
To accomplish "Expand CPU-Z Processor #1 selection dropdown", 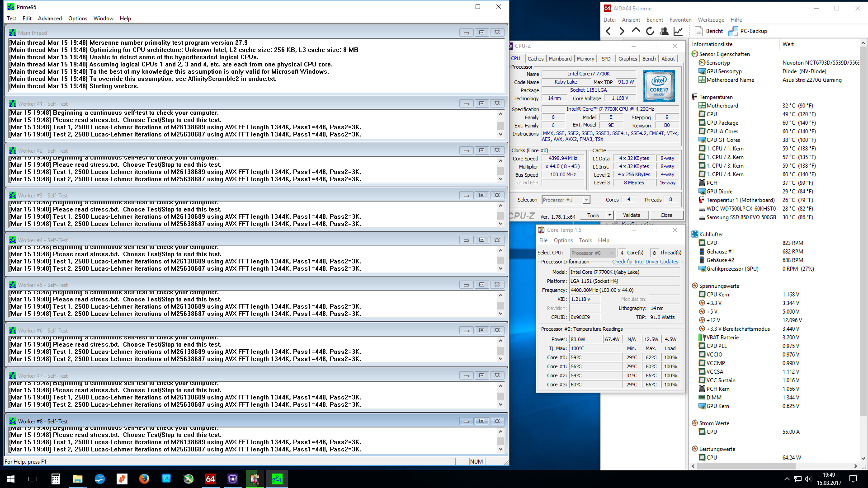I will tap(586, 200).
